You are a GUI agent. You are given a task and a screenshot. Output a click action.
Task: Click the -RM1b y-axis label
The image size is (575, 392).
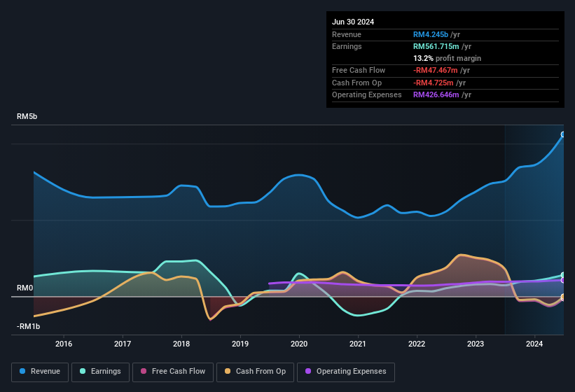(28, 326)
